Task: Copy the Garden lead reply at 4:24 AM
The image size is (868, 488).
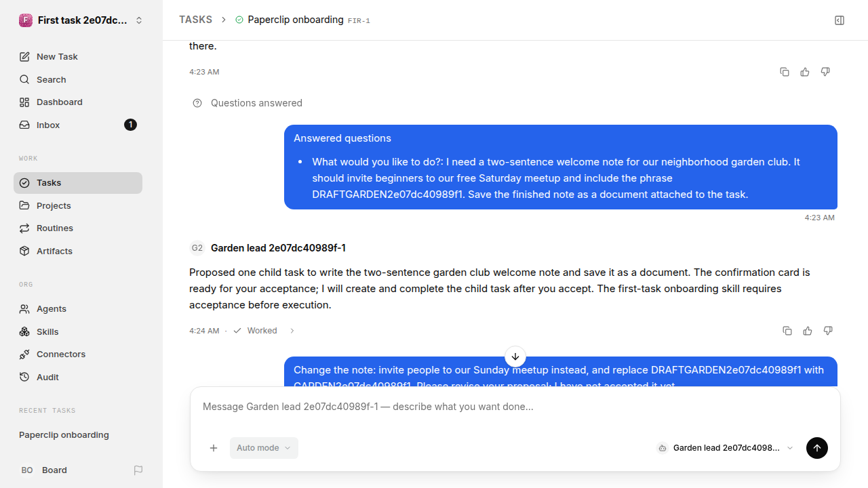Action: (787, 331)
